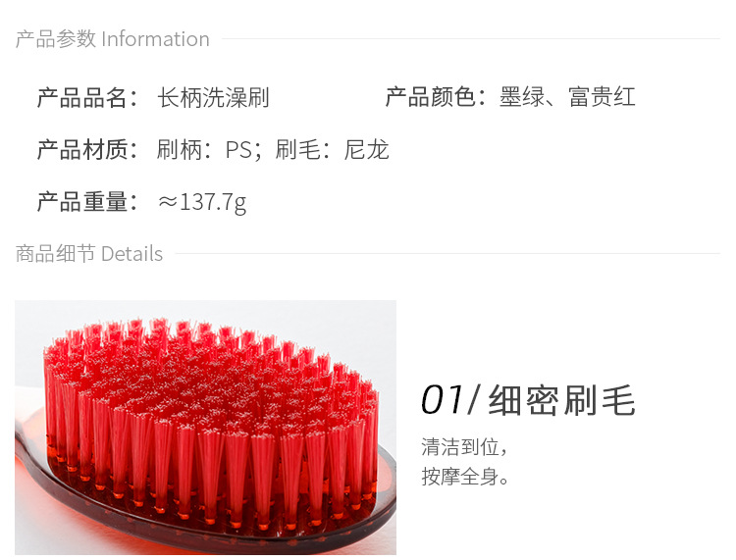The image size is (736, 560).
Task: Click the word Information in header
Action: click(x=155, y=39)
